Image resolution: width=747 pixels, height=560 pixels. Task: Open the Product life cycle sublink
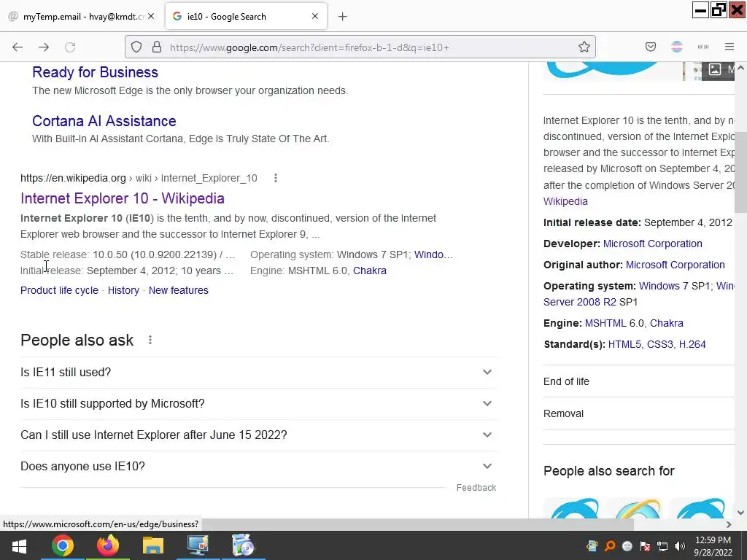pyautogui.click(x=59, y=290)
